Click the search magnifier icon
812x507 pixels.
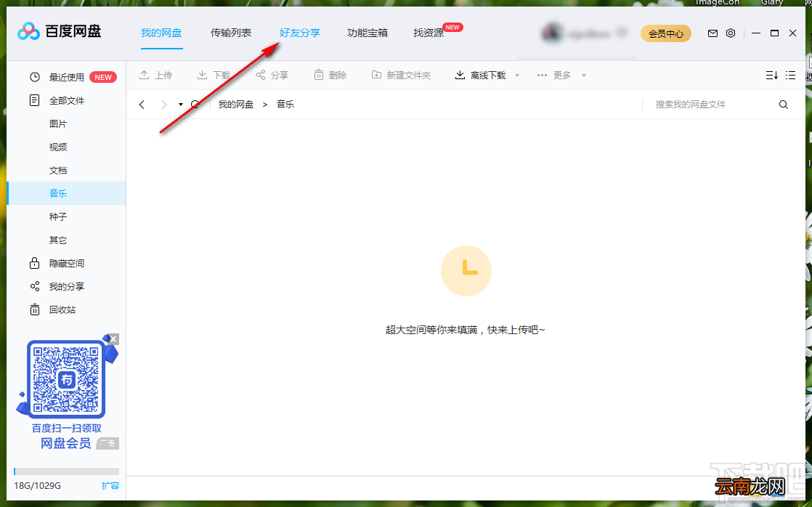coord(784,105)
